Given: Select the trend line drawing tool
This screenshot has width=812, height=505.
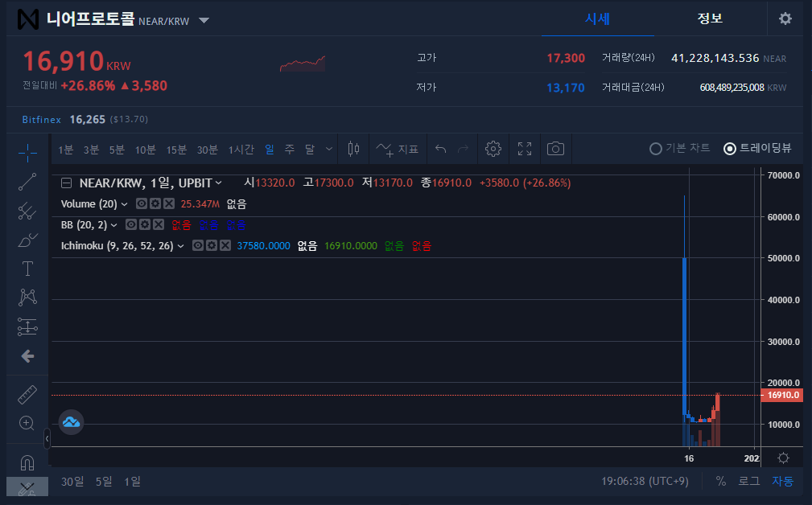Looking at the screenshot, I should 27,182.
